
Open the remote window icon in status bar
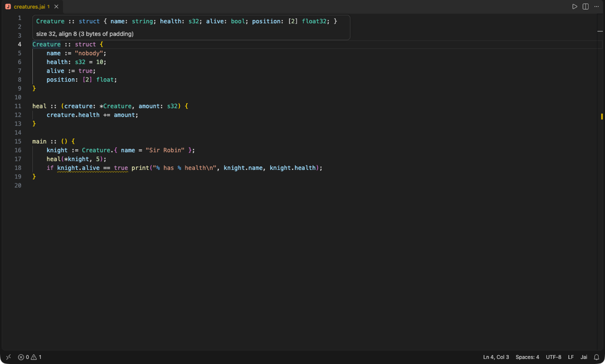coord(8,357)
